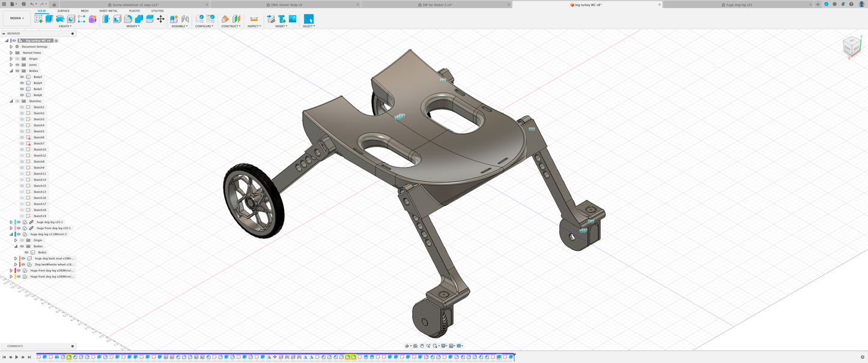Click the New Component icon in Assemble
The width and height of the screenshot is (868, 363).
pos(174,19)
